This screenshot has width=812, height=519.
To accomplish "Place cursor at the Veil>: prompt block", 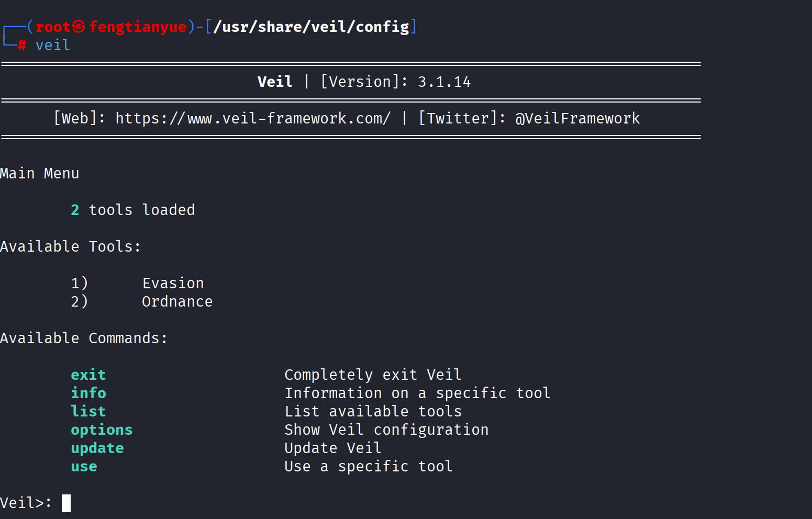I will point(66,503).
